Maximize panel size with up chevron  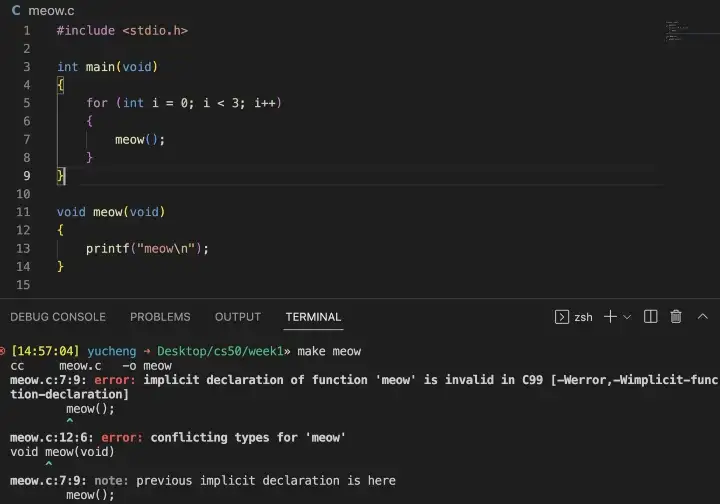[x=703, y=316]
